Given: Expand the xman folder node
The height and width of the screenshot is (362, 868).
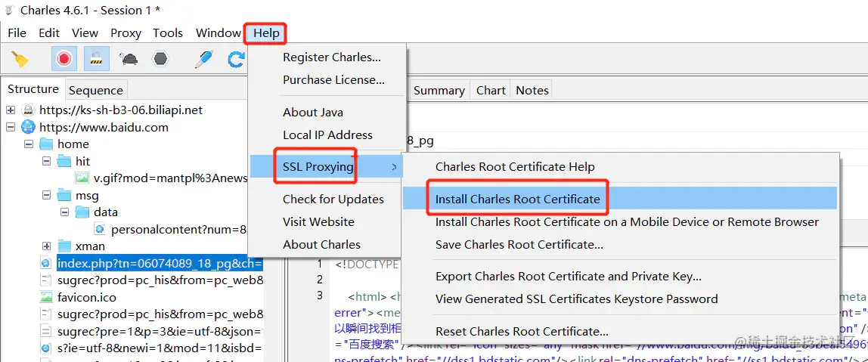Looking at the screenshot, I should [47, 246].
